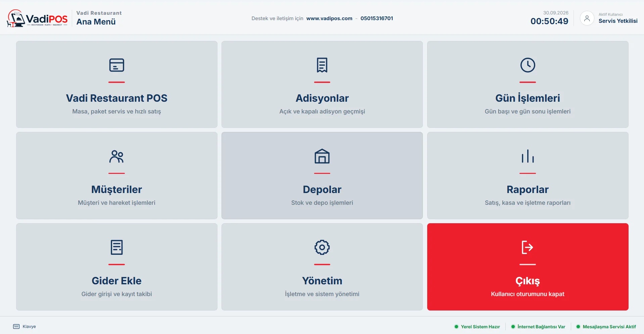644x334 pixels.
Task: Click the Depolar warehouse icon
Action: (322, 156)
